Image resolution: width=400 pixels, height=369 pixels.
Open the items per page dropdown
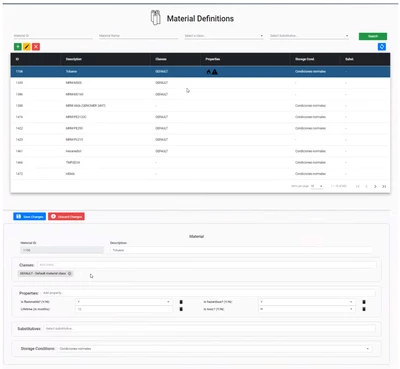(317, 186)
